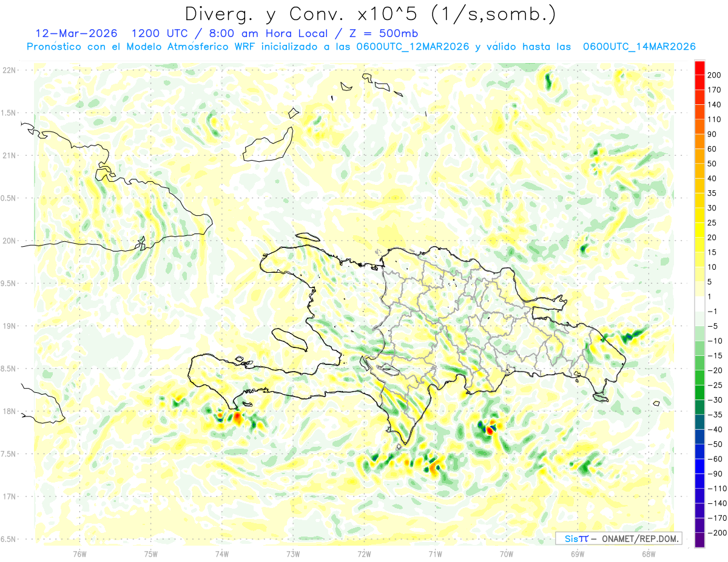Click the '21N' latitude label
728x562 pixels.
coord(9,155)
